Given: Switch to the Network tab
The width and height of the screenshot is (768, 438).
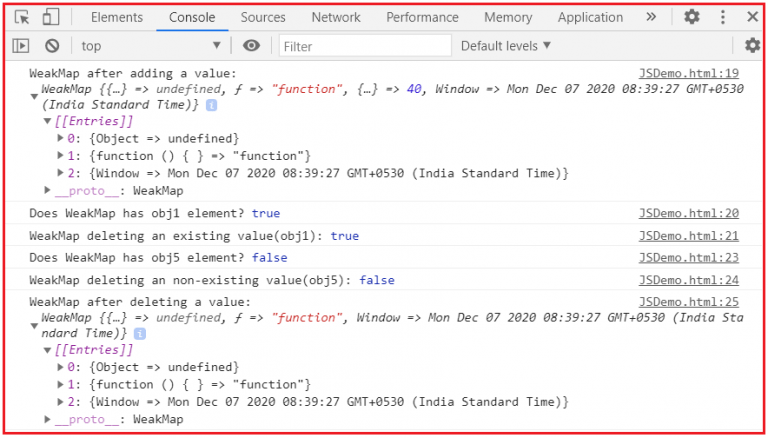Looking at the screenshot, I should [x=336, y=17].
